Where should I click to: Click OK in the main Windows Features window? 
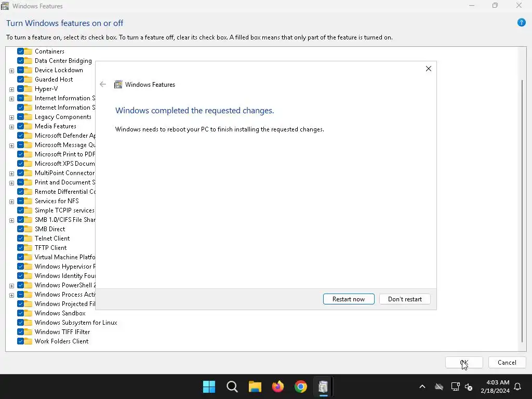pos(464,362)
